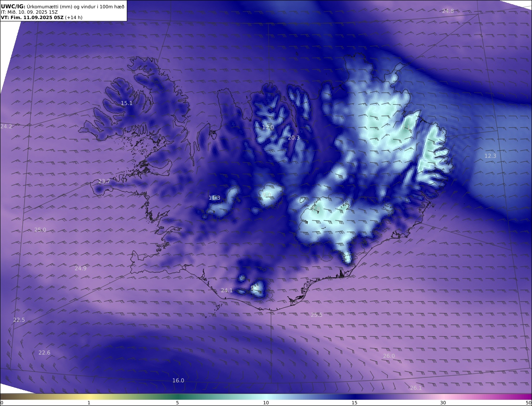Click the '5' tick on the color scale
Image resolution: width=532 pixels, height=406 pixels.
pyautogui.click(x=177, y=403)
